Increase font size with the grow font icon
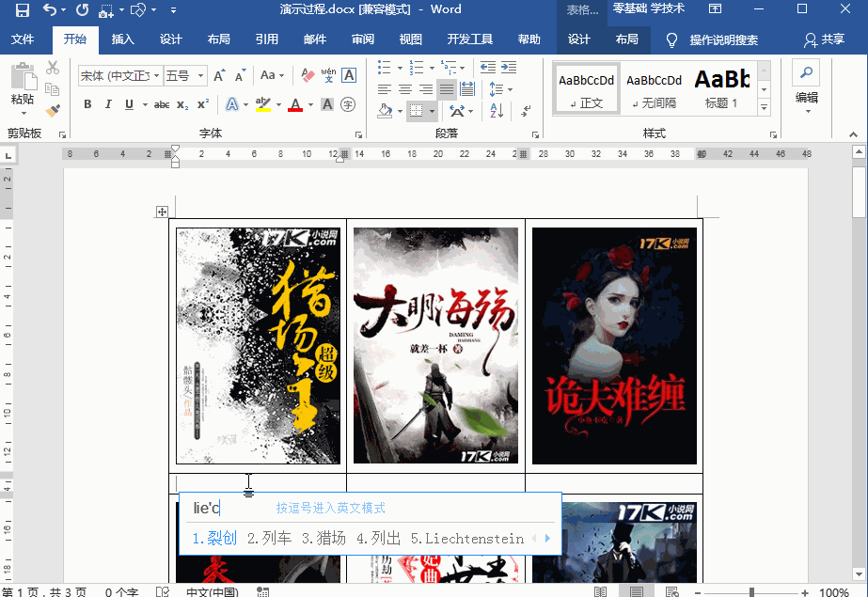This screenshot has width=868, height=597. (x=219, y=75)
